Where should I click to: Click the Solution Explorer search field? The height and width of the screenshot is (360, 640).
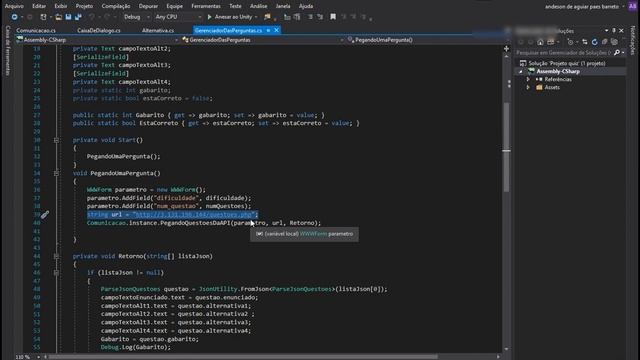point(563,53)
